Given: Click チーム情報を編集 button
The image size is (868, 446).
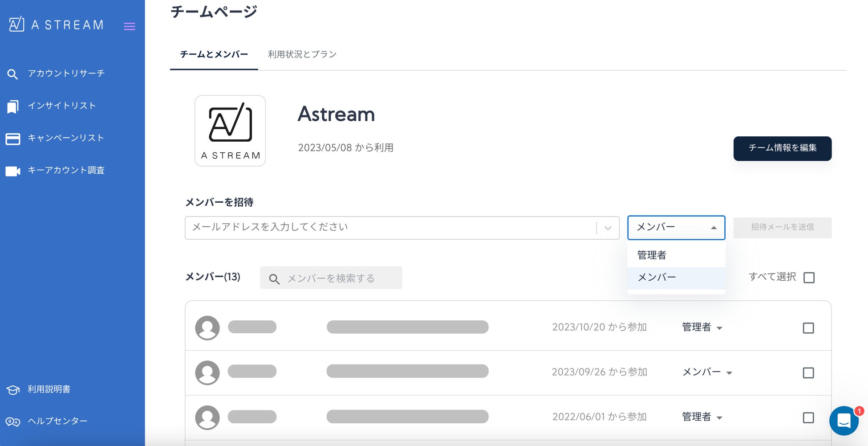Looking at the screenshot, I should pyautogui.click(x=782, y=148).
